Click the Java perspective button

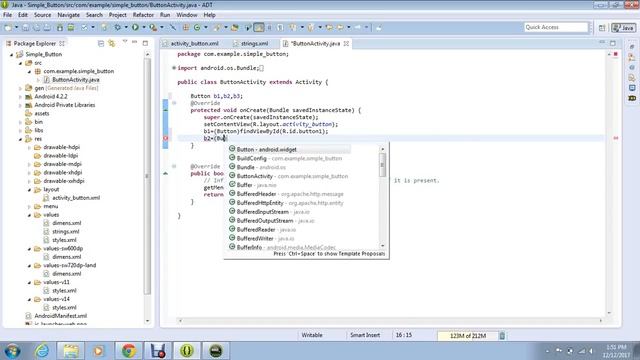[623, 28]
